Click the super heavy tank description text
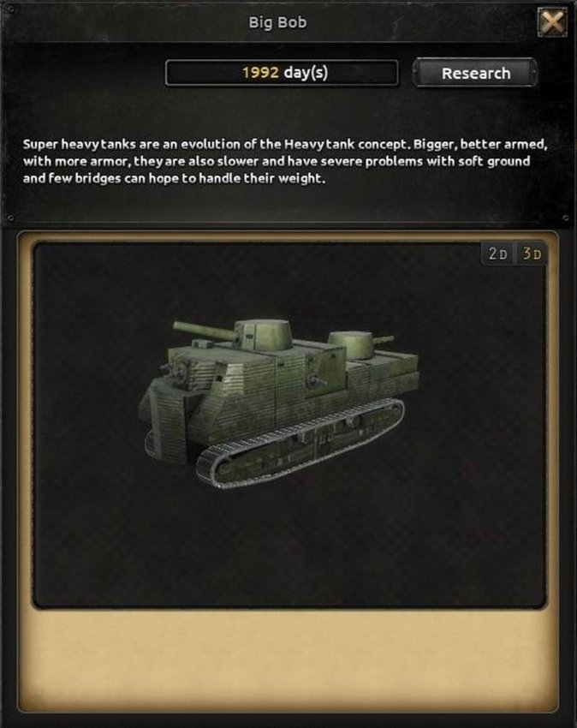This screenshot has width=577, height=728. pos(285,161)
